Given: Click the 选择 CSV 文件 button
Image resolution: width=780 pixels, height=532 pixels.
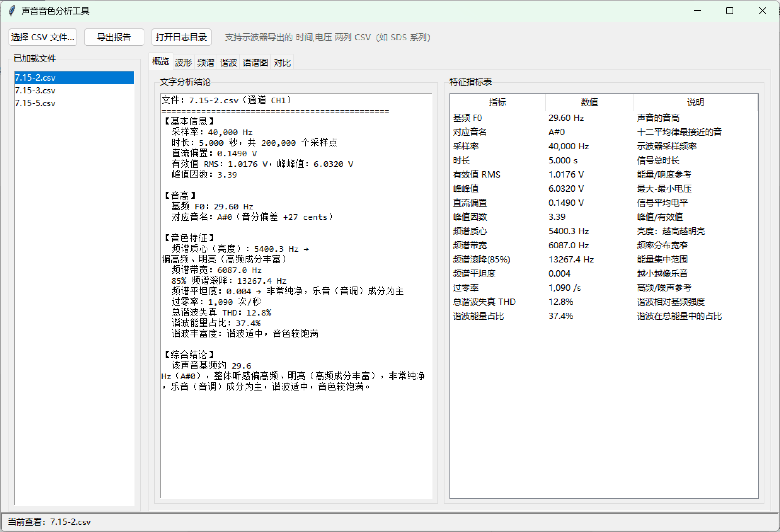Looking at the screenshot, I should pos(43,37).
